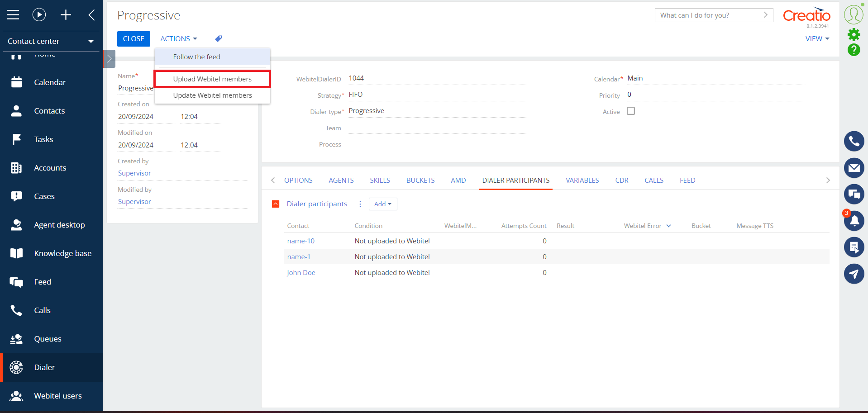Open Created by Supervisor link
Screen dimensions: 868x413
pyautogui.click(x=134, y=173)
